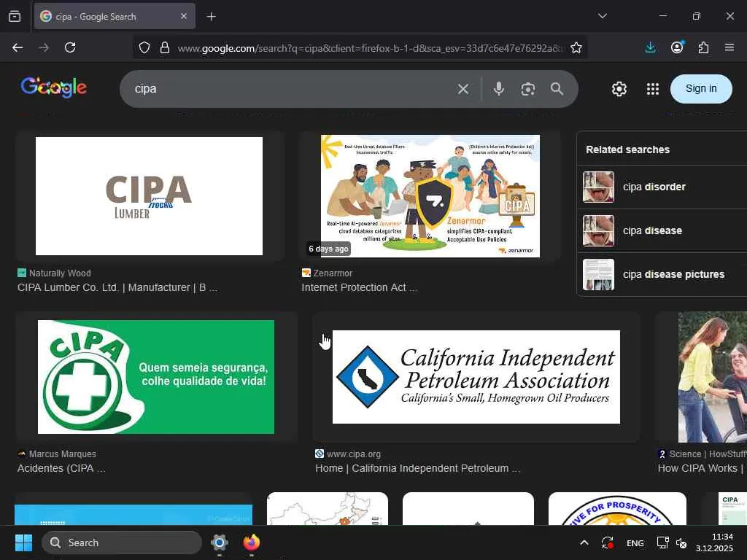Open Windows Start menu
This screenshot has width=747, height=560.
[x=23, y=542]
